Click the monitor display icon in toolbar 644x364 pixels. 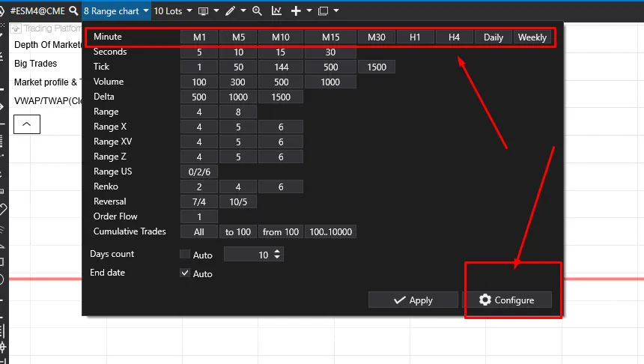203,11
